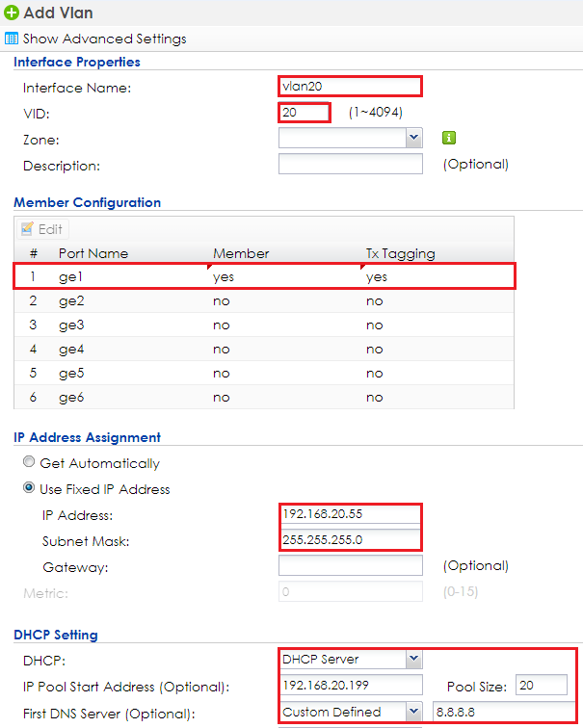Screen dimensions: 583x728
Task: Open the Zone dropdown arrow
Action: (414, 138)
